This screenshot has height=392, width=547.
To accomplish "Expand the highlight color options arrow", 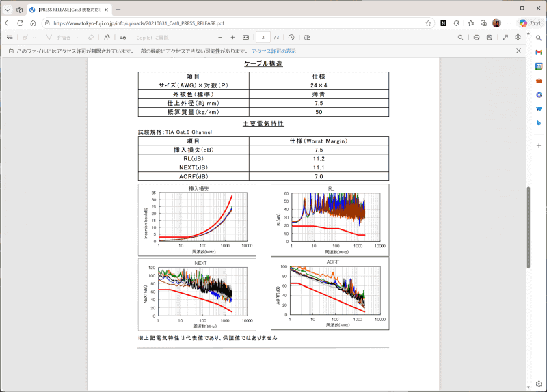I will coord(34,38).
